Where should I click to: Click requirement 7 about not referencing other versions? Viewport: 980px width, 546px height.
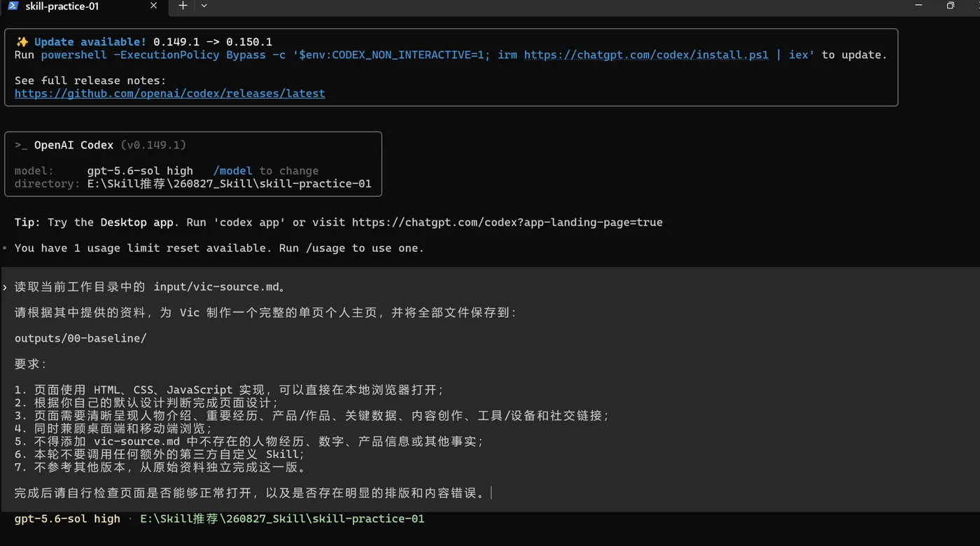click(x=160, y=468)
